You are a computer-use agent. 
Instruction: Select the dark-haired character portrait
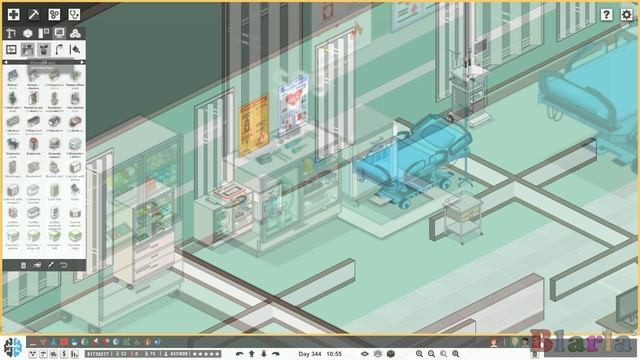525,342
